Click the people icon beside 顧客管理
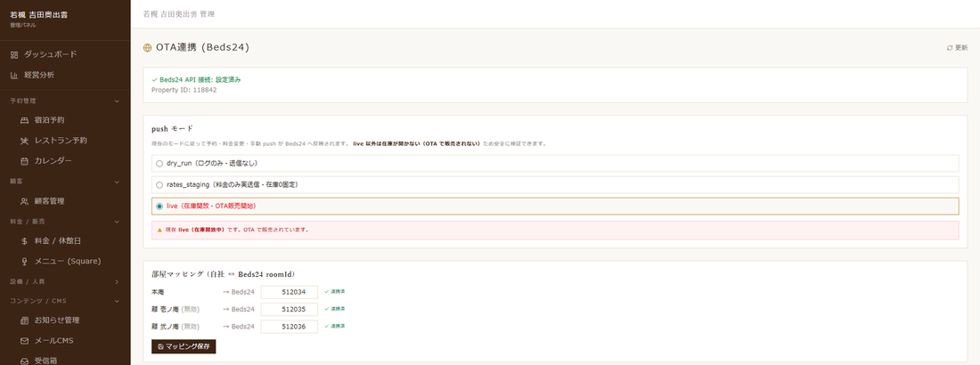The height and width of the screenshot is (365, 980). 24,201
